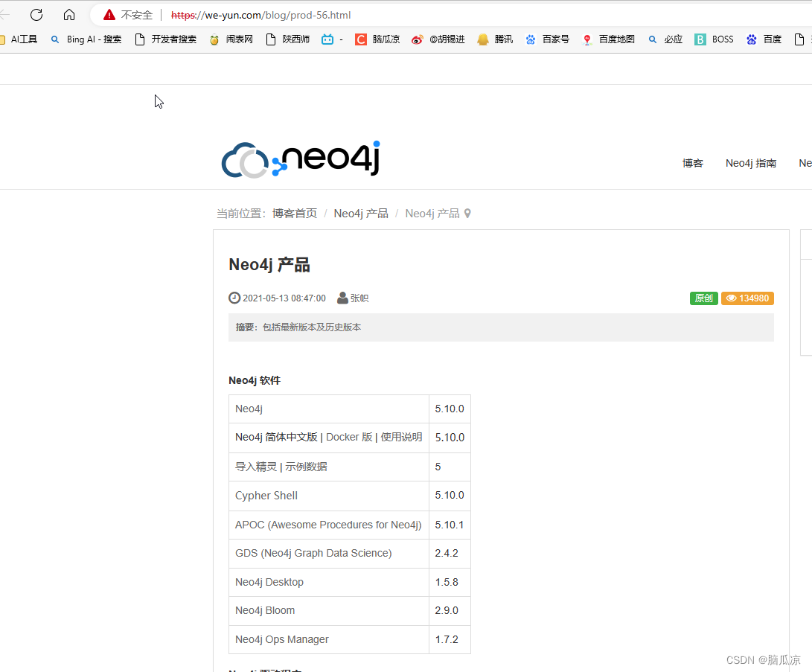This screenshot has height=672, width=812.
Task: Open the Bing AI - 搜索 bookmark
Action: (86, 39)
